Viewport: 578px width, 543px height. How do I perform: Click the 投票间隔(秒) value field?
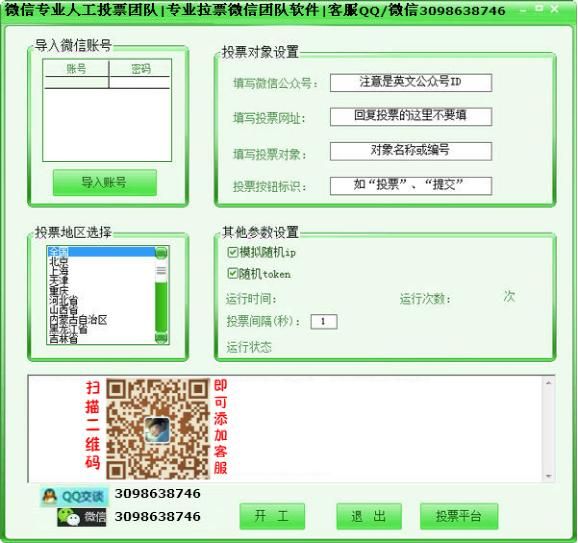324,321
